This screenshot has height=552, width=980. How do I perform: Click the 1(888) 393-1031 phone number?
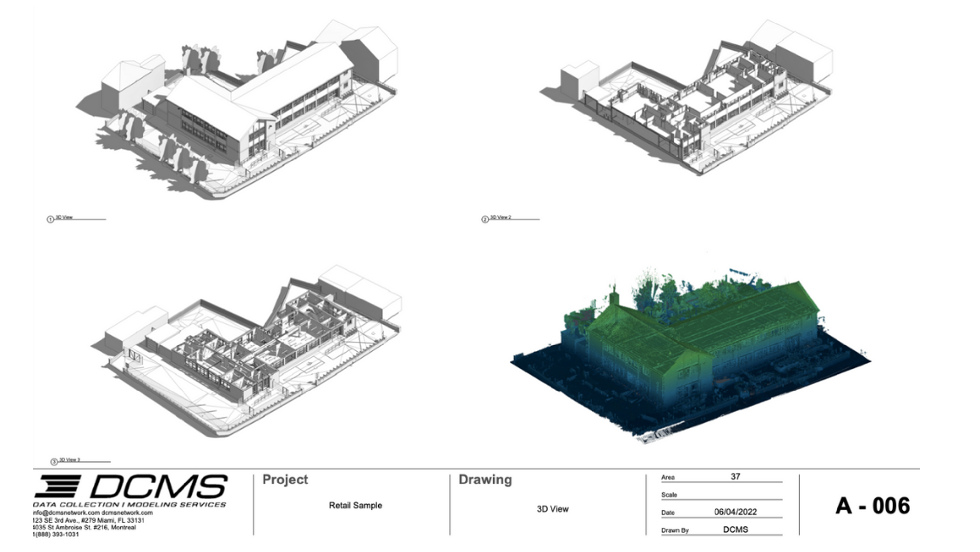[56, 534]
